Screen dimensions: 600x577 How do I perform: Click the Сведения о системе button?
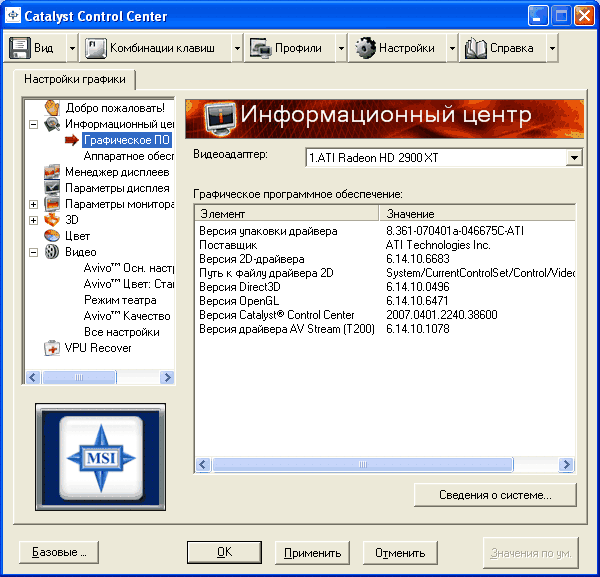(x=495, y=495)
